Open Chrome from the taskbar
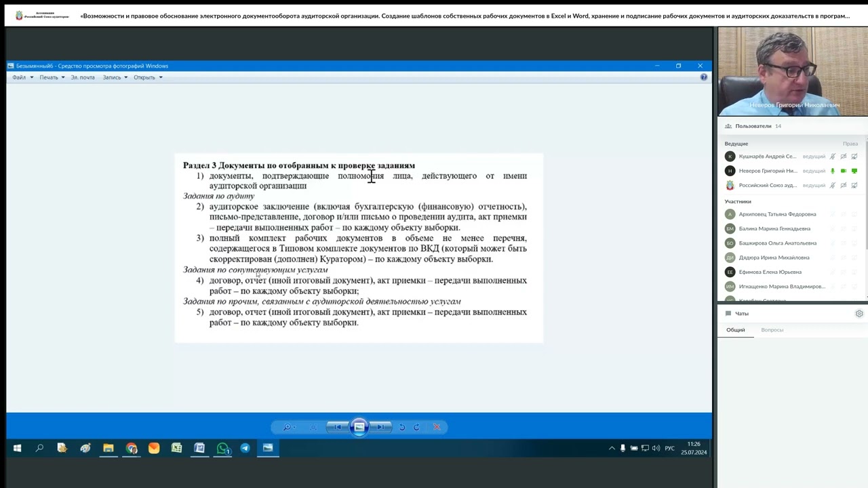This screenshot has width=868, height=488. 131,448
